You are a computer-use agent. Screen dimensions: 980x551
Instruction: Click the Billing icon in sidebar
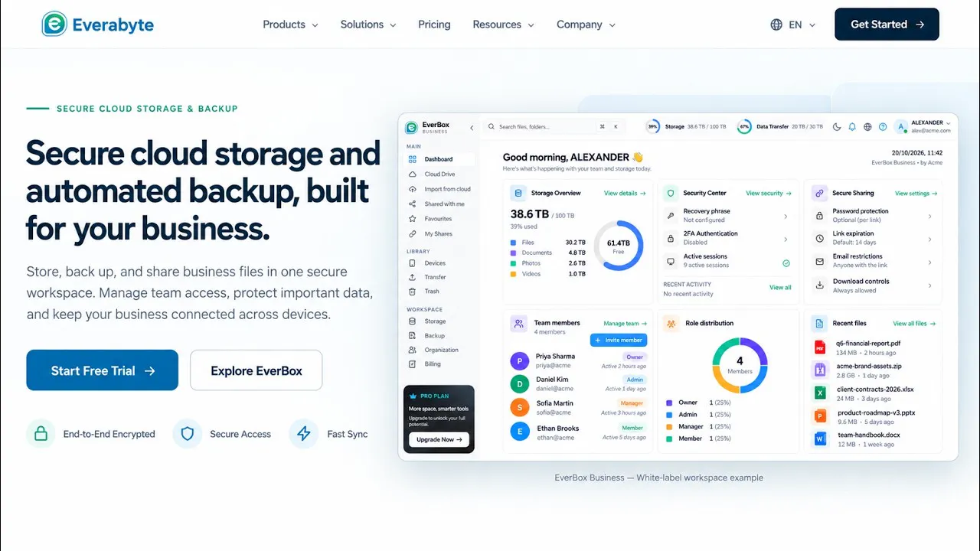click(x=413, y=364)
